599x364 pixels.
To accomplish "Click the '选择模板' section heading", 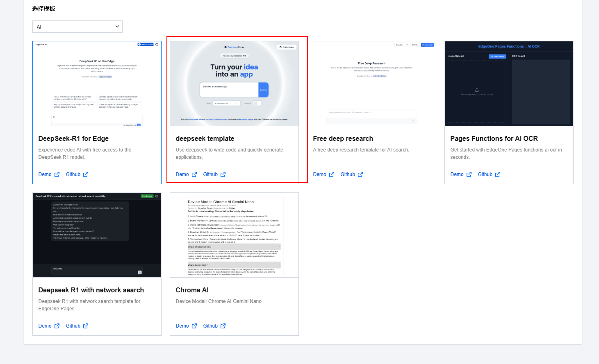I will [x=44, y=9].
